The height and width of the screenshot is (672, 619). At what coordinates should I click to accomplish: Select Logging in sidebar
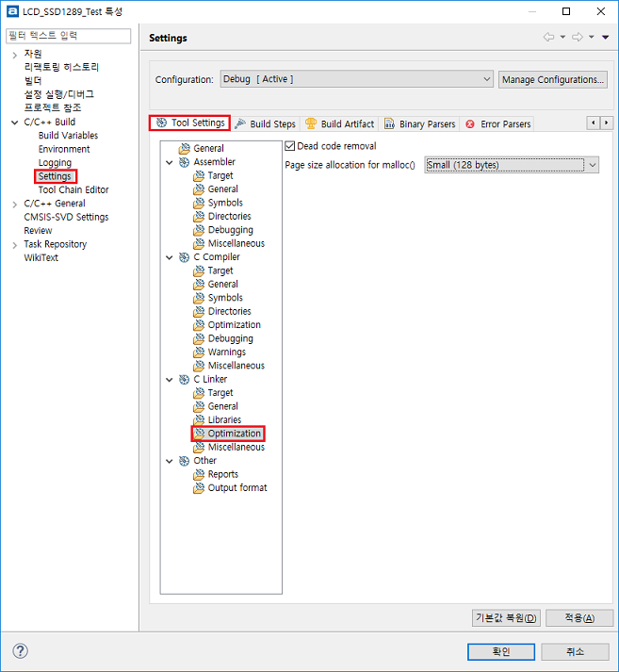coord(55,163)
